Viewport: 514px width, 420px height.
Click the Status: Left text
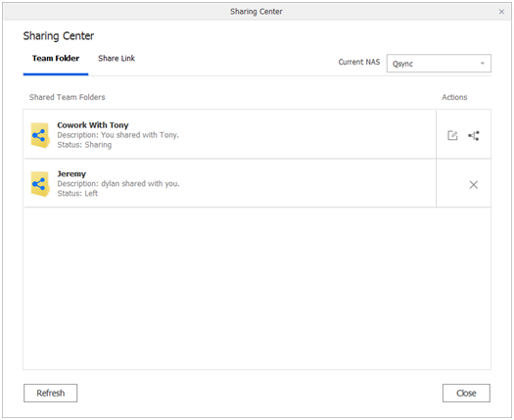77,194
